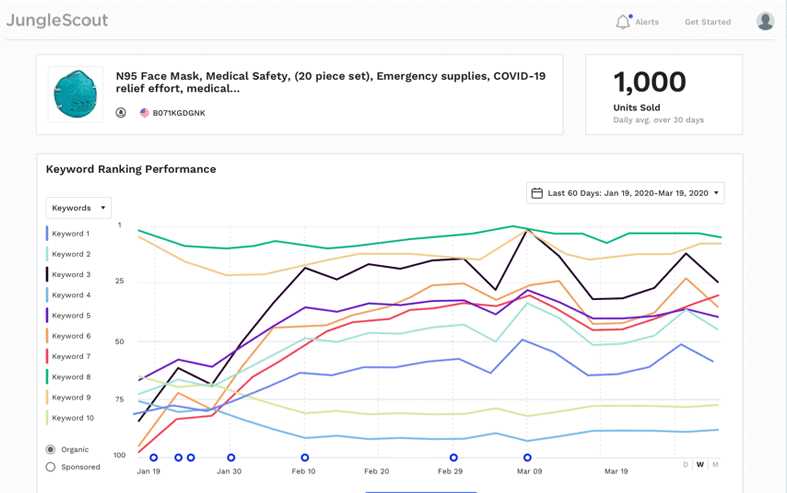
Task: Click the user profile avatar
Action: coord(765,21)
